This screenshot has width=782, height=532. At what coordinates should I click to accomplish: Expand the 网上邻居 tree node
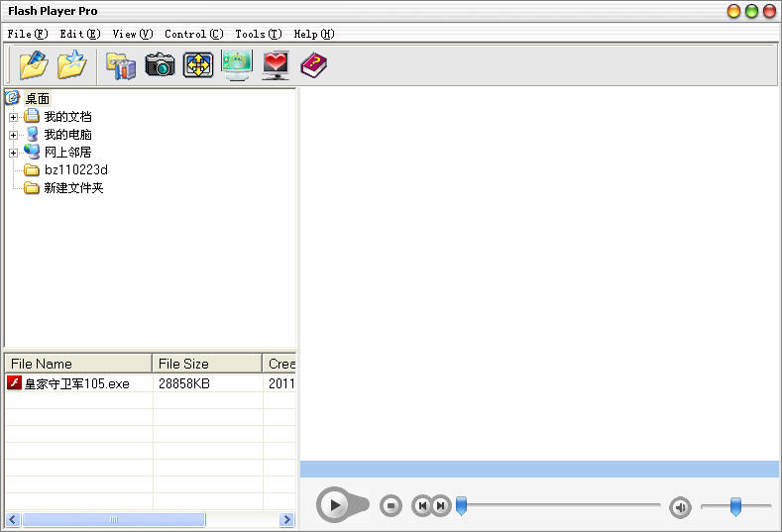pyautogui.click(x=14, y=154)
